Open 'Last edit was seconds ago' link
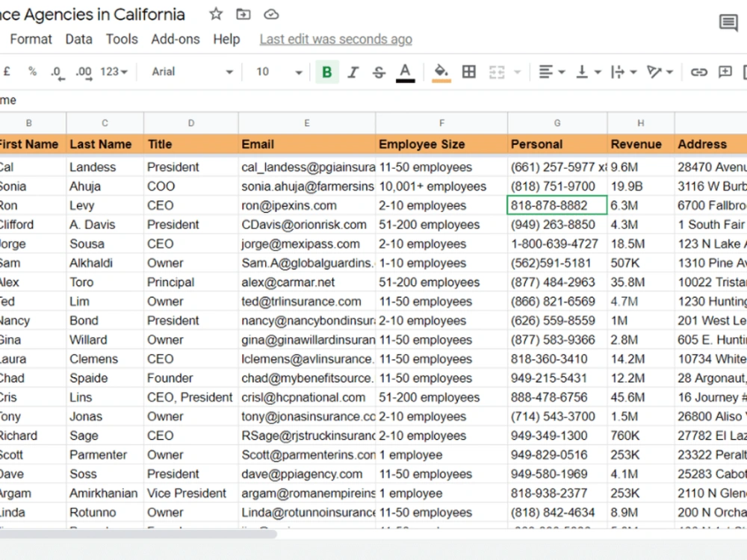Screen dimensions: 747x560 click(336, 39)
